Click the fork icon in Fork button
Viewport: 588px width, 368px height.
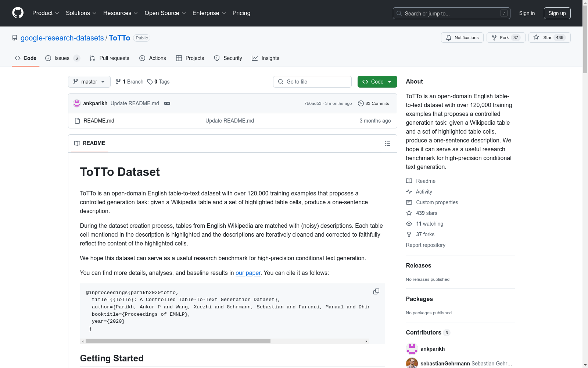[494, 38]
